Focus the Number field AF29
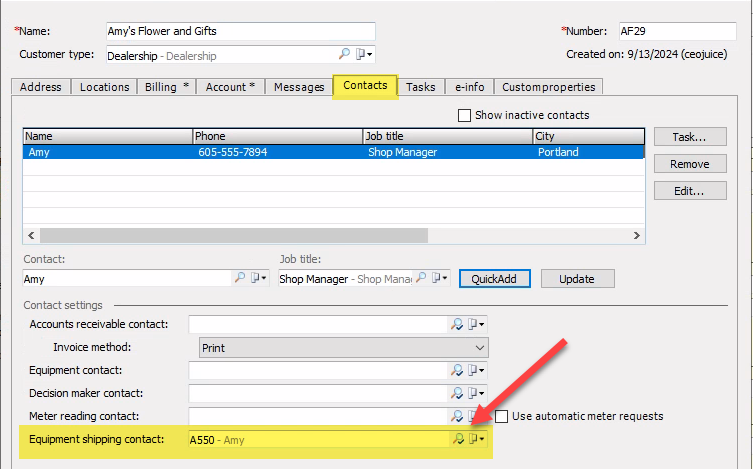This screenshot has width=753, height=469. (x=677, y=31)
